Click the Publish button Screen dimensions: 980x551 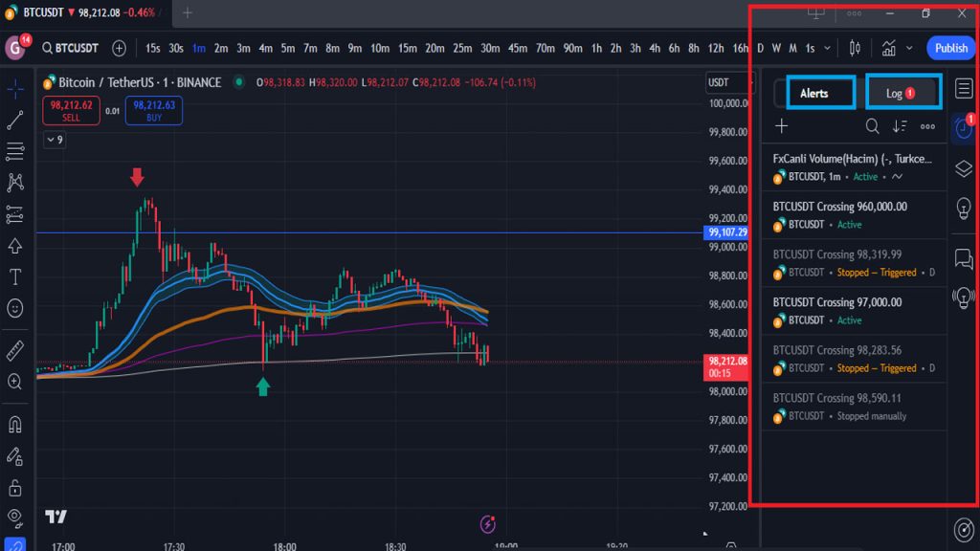(x=949, y=48)
